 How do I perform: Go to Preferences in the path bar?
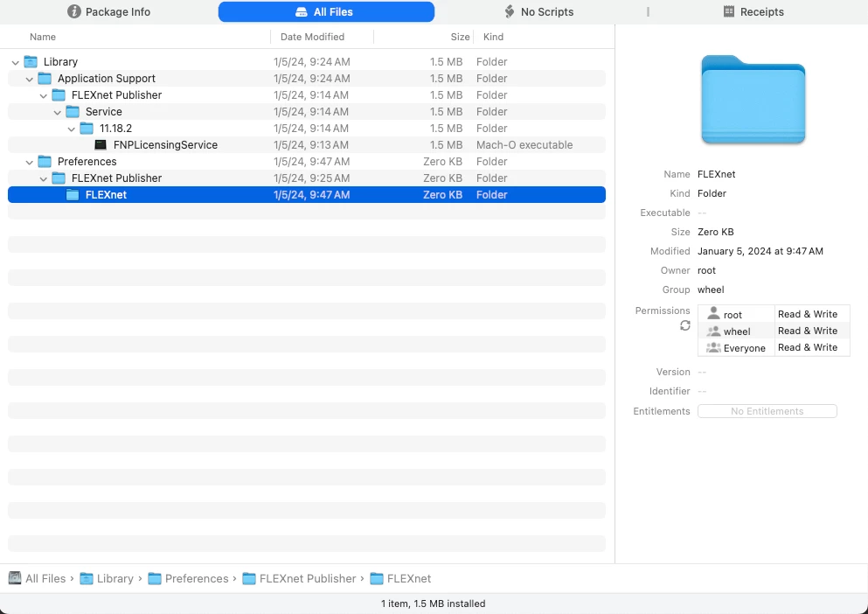(197, 578)
